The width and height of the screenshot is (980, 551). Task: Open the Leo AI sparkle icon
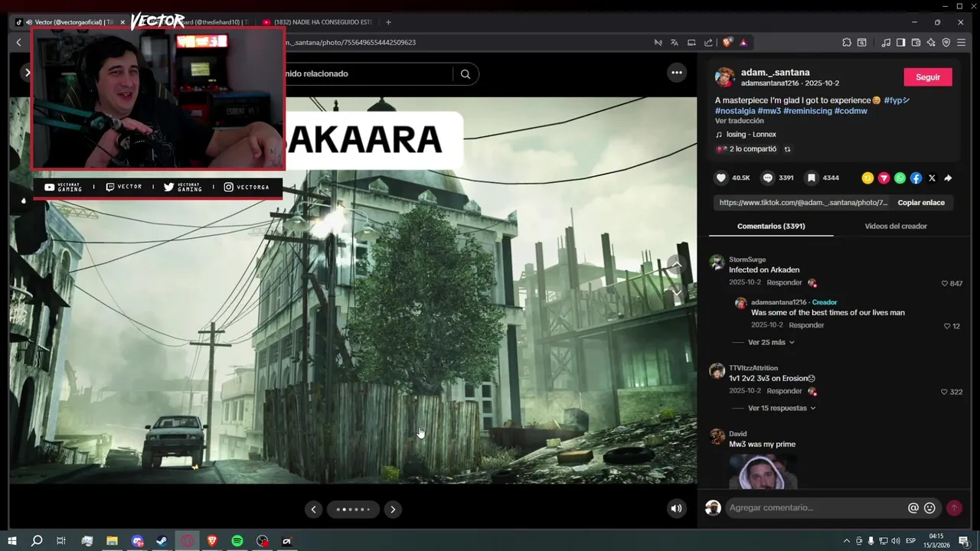[x=931, y=43]
